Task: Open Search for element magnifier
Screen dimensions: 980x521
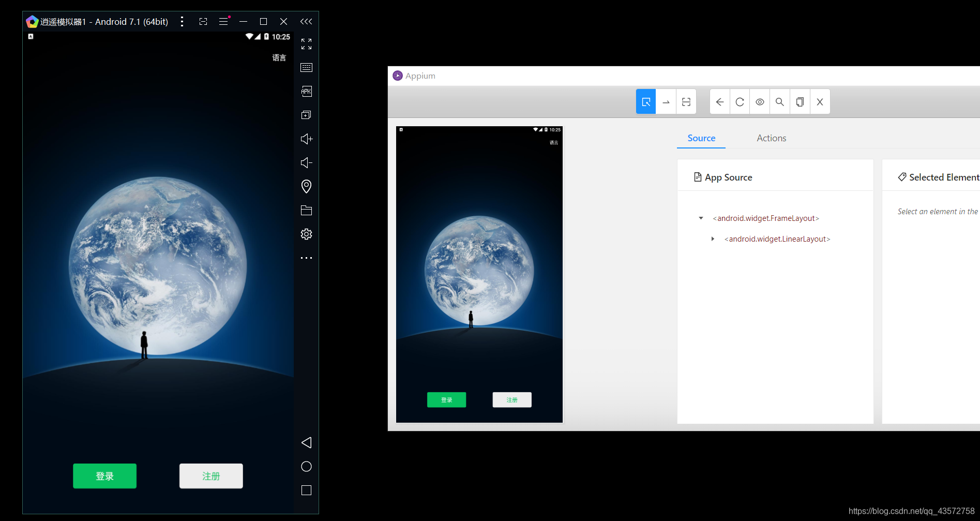Action: 780,102
